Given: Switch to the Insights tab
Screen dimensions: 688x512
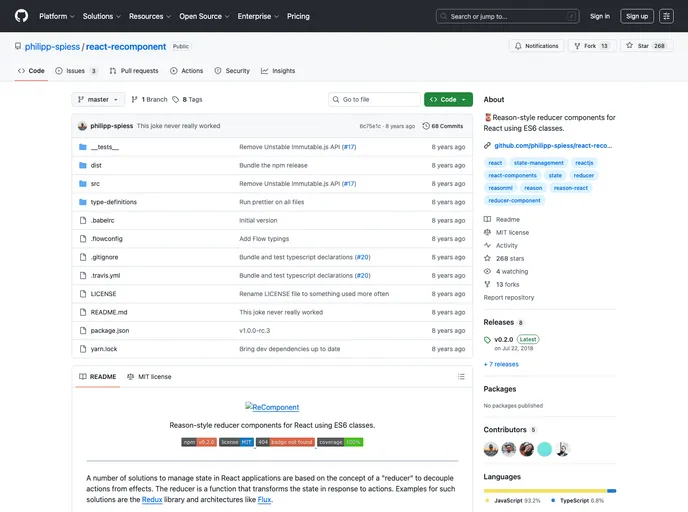Looking at the screenshot, I should (278, 71).
